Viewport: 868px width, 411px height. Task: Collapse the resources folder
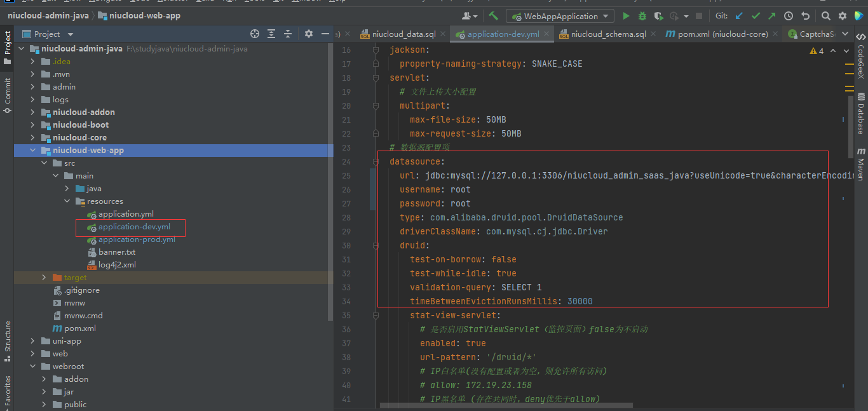coord(67,201)
